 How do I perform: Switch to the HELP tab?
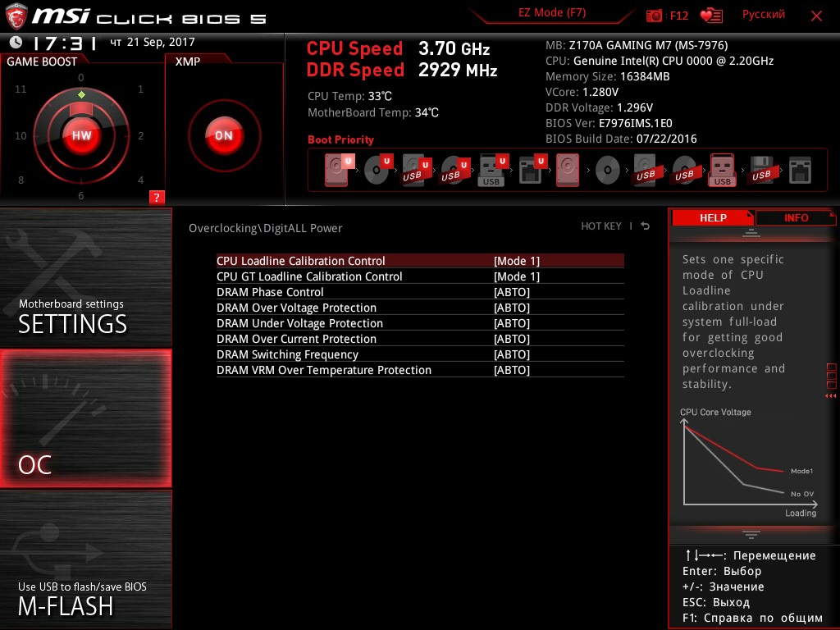[x=713, y=217]
